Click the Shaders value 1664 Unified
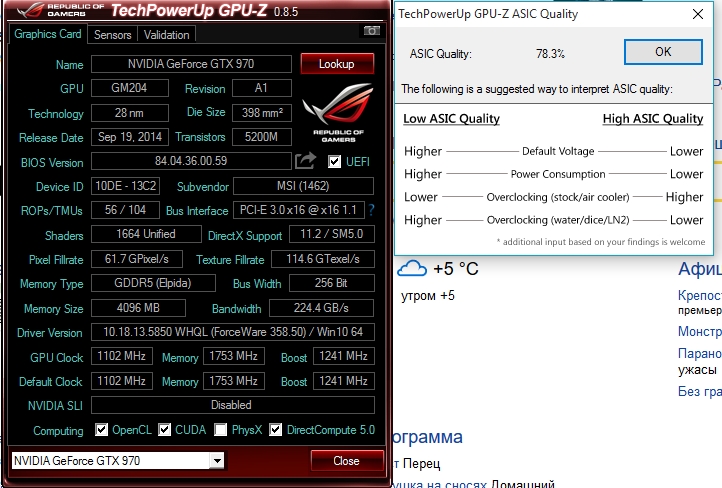 (146, 234)
